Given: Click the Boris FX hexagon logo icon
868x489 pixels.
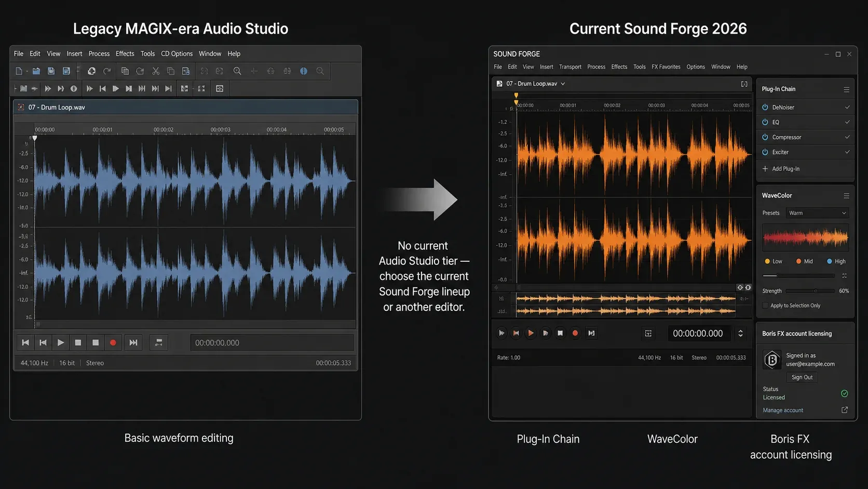Looking at the screenshot, I should (x=772, y=359).
